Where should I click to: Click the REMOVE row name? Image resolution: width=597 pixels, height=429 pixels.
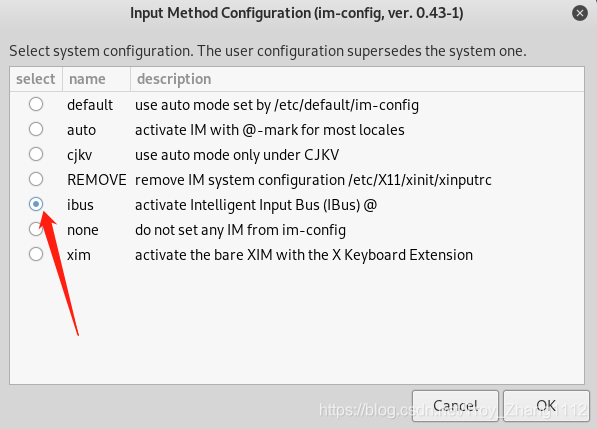[x=97, y=180]
